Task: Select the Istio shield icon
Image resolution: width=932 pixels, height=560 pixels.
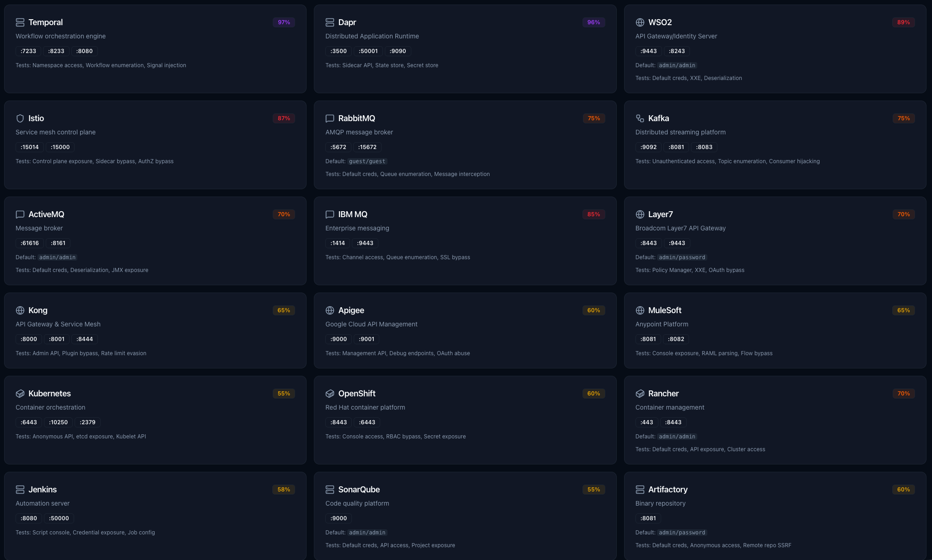Action: [x=20, y=118]
